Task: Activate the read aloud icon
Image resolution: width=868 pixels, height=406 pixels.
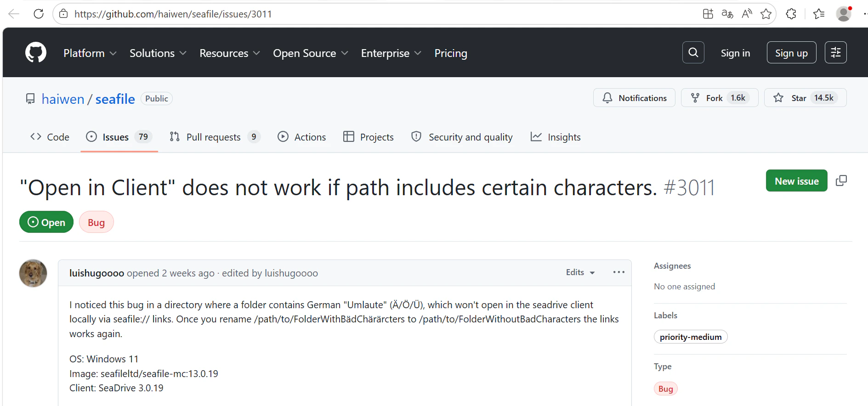Action: [747, 14]
